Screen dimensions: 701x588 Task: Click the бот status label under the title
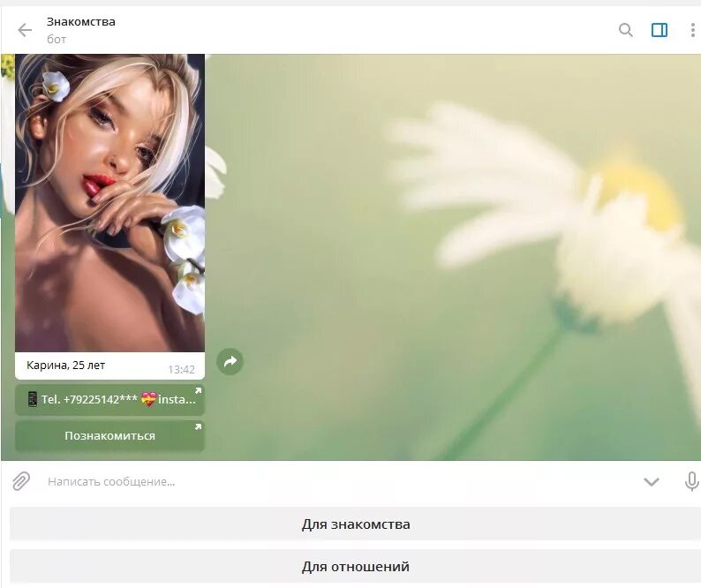point(57,40)
